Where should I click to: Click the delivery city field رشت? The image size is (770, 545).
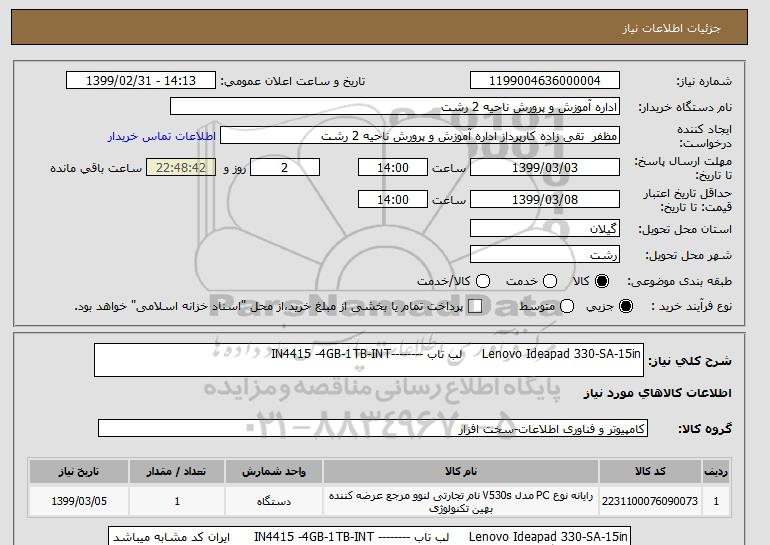(x=545, y=254)
